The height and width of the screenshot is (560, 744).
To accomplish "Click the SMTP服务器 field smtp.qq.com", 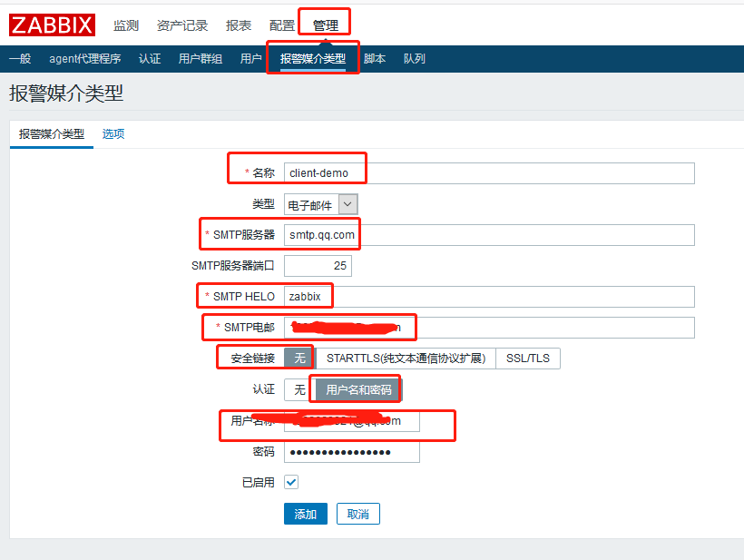I will (x=489, y=235).
